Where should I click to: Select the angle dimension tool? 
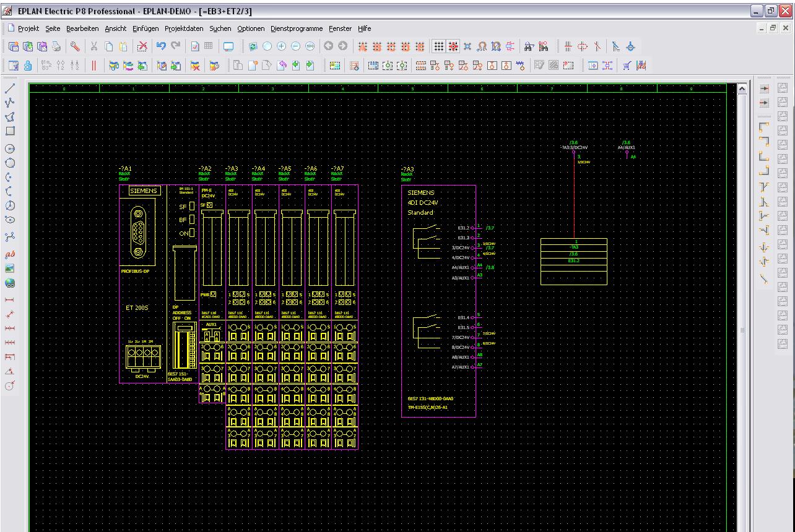click(x=10, y=372)
